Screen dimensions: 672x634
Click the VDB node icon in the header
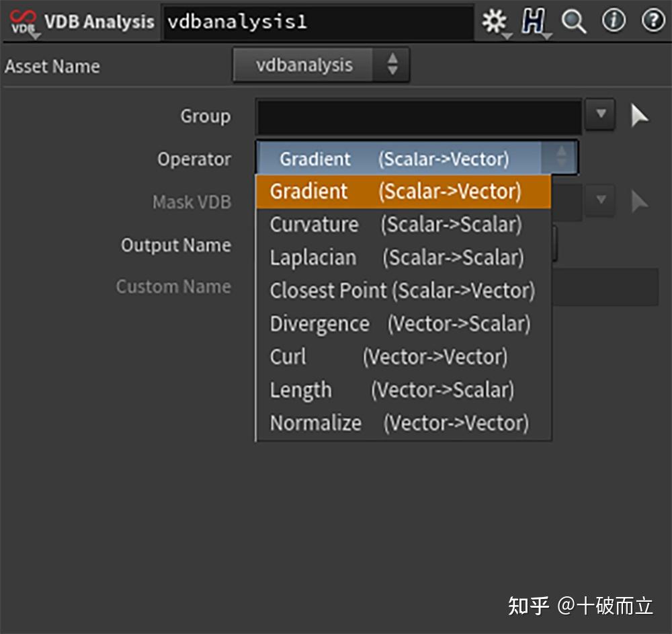point(19,20)
